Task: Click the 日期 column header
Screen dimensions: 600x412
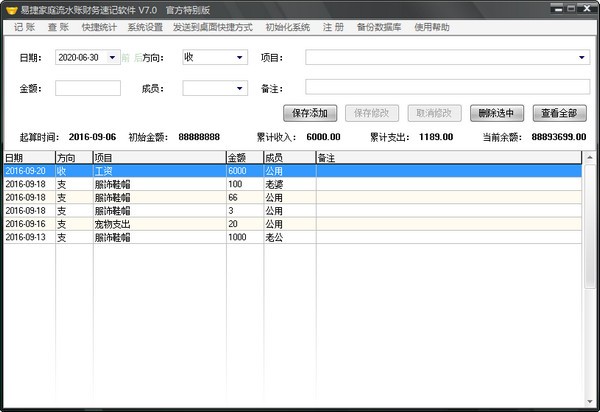Action: point(28,158)
